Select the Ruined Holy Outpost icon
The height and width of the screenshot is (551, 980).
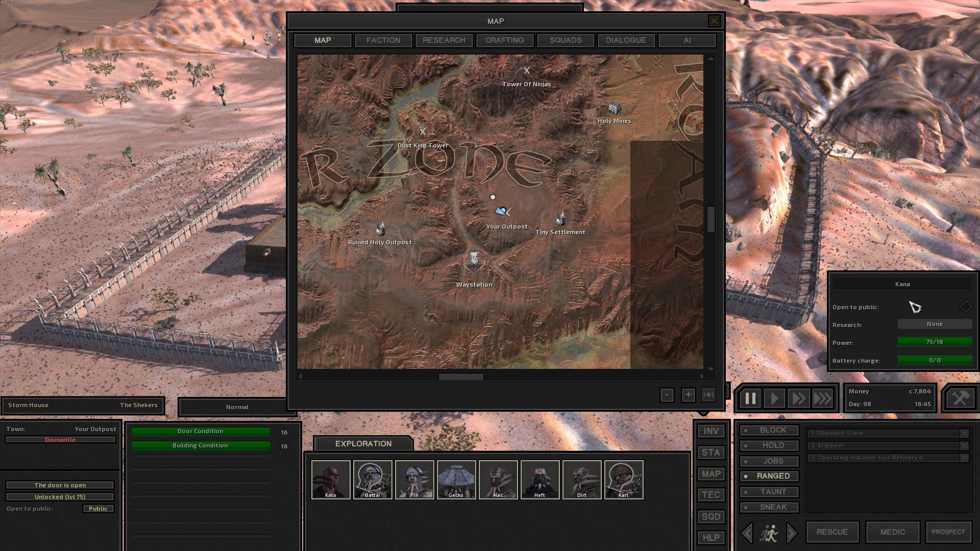point(380,229)
